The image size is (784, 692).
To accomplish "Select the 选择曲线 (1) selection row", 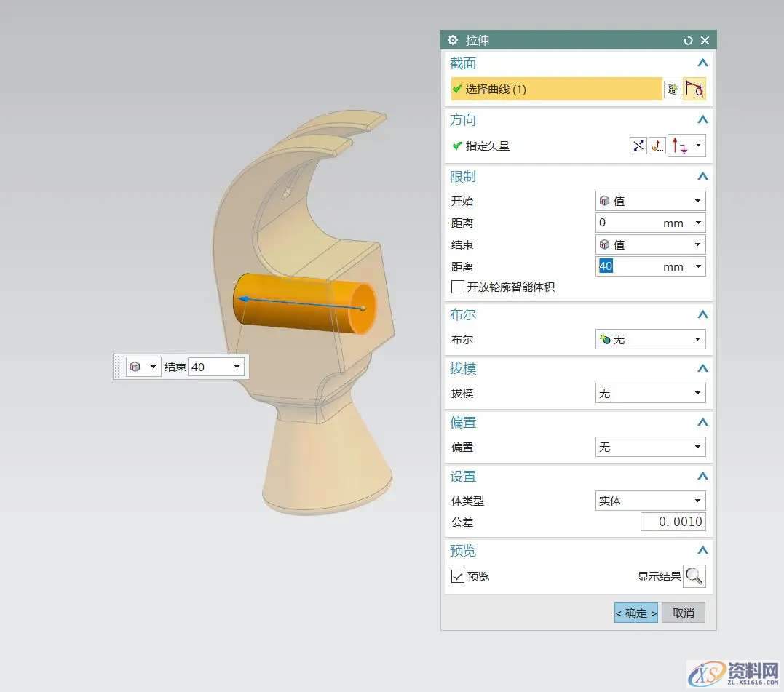I will coord(556,90).
